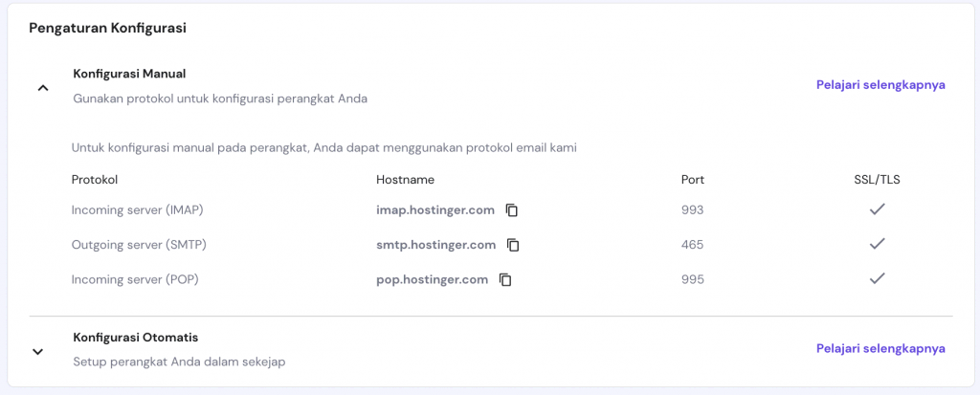This screenshot has height=395, width=980.
Task: Click the IMAP SSL/TLS checkmark
Action: tap(877, 209)
